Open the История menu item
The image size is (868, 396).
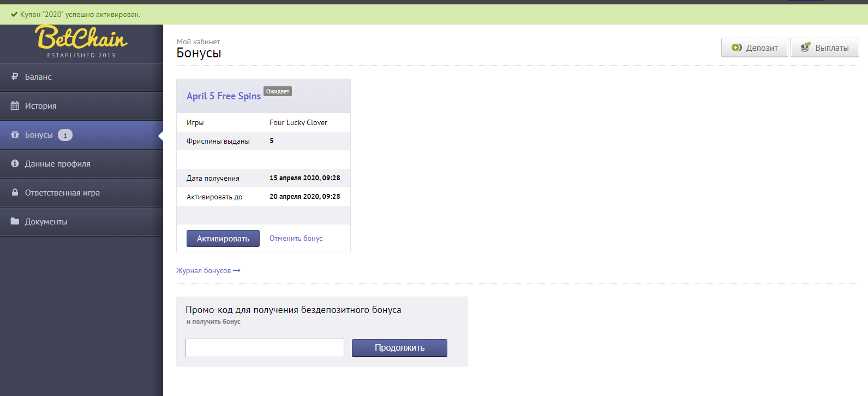[x=81, y=106]
